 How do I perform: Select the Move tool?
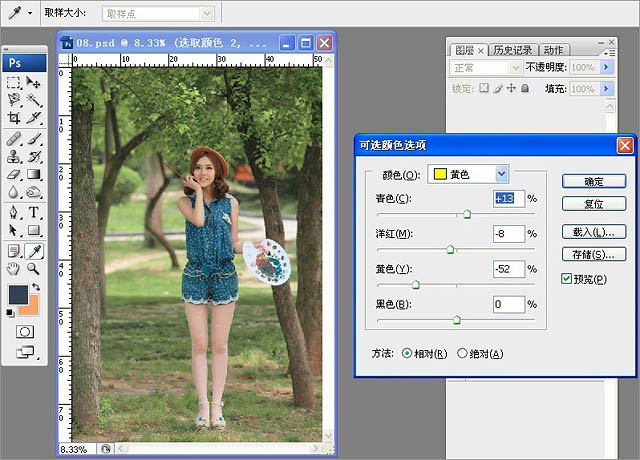[34, 82]
